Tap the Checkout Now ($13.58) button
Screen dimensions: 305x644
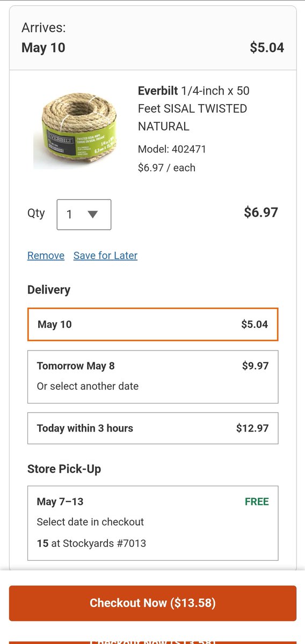152,603
